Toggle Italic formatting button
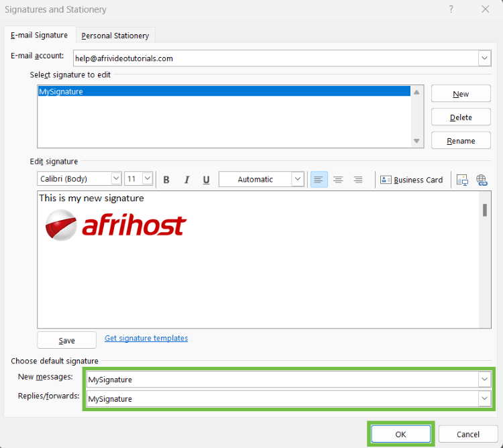Image resolution: width=503 pixels, height=448 pixels. click(x=186, y=180)
